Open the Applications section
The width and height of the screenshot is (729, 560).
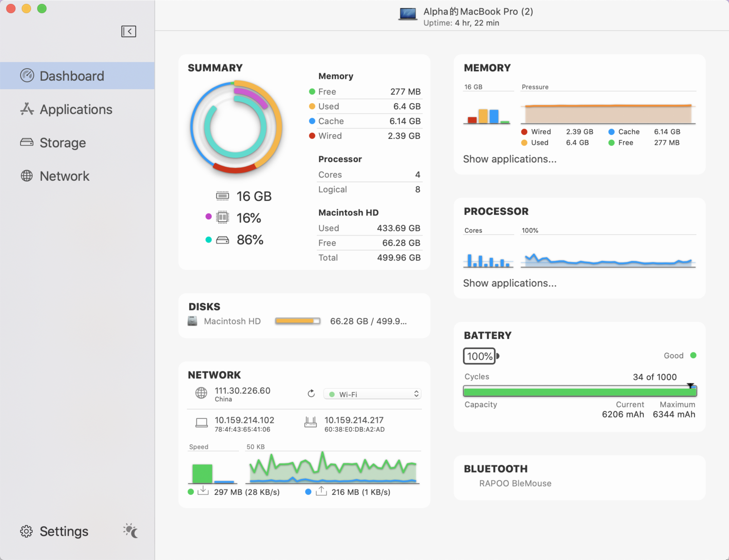point(77,109)
